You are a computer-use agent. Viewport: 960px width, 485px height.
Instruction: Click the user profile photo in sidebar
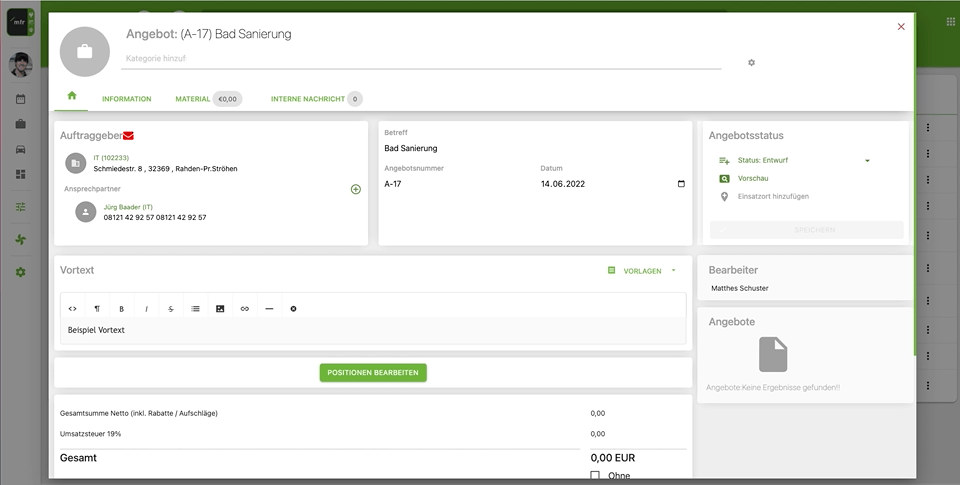tap(20, 64)
